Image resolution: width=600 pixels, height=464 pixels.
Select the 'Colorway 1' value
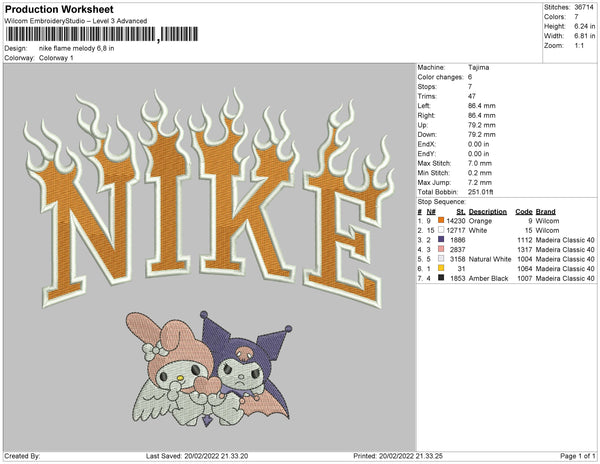point(56,58)
